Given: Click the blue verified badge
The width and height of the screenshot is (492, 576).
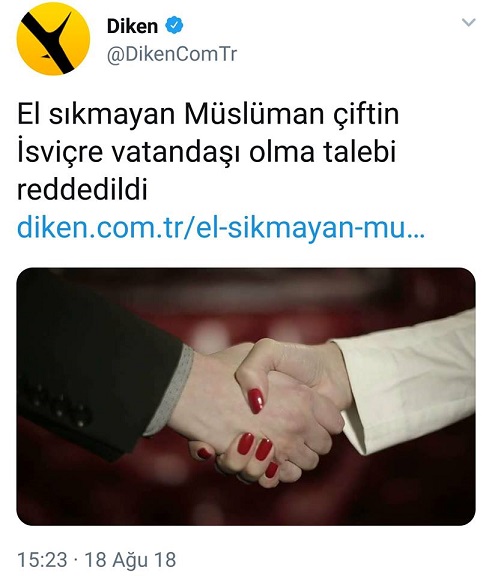Looking at the screenshot, I should coord(174,26).
